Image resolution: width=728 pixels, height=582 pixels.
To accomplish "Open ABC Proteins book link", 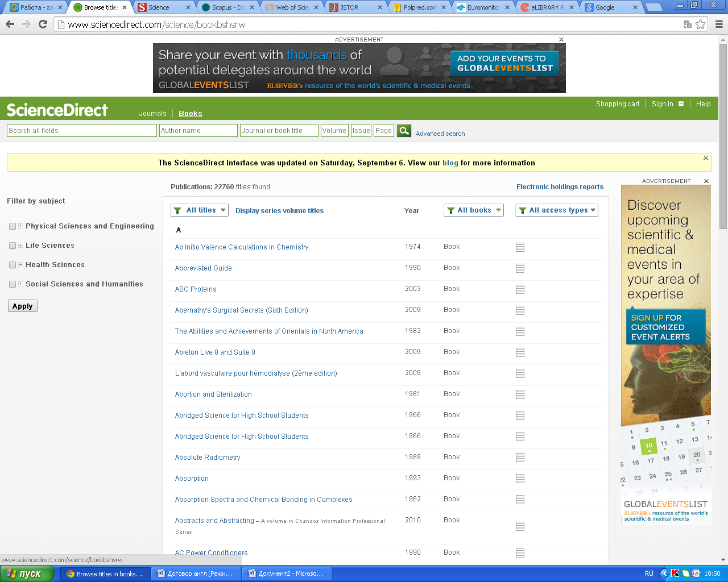I will pyautogui.click(x=196, y=289).
